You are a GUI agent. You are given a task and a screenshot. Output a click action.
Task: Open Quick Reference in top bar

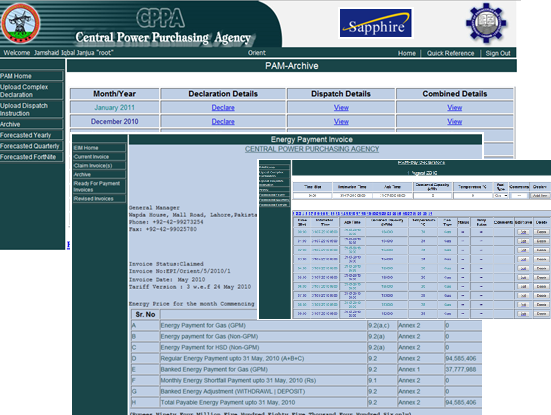point(450,53)
